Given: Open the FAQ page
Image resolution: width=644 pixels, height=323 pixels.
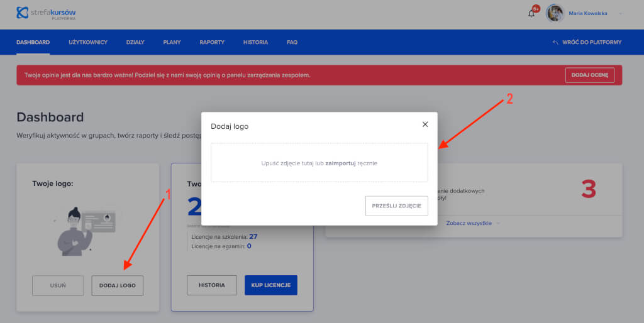Looking at the screenshot, I should [x=292, y=43].
